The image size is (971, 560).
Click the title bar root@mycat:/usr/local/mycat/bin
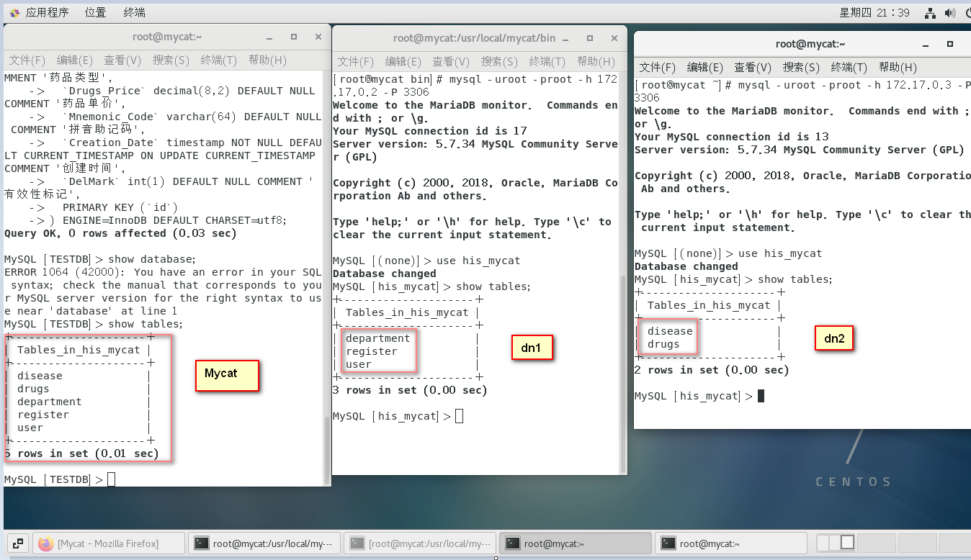[475, 38]
